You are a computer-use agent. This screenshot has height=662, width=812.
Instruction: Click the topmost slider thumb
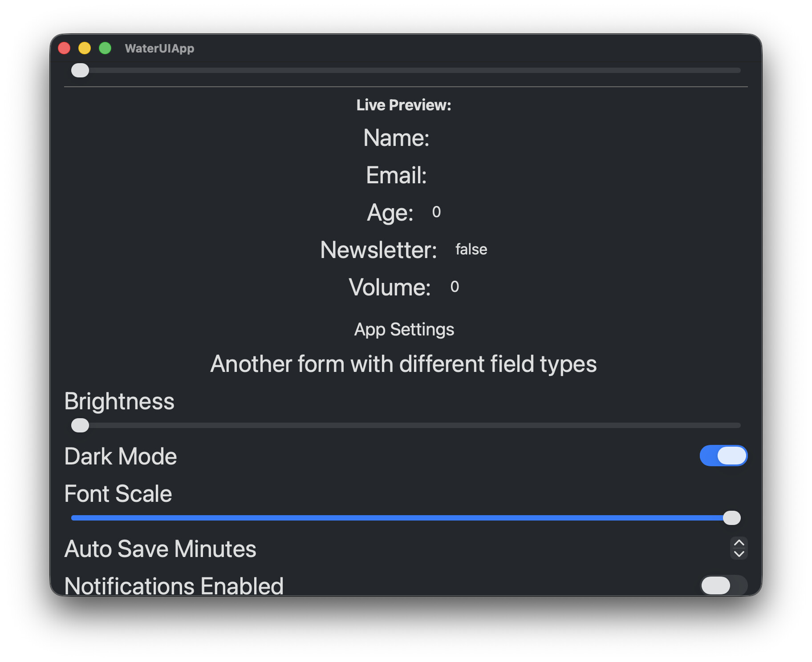tap(80, 70)
